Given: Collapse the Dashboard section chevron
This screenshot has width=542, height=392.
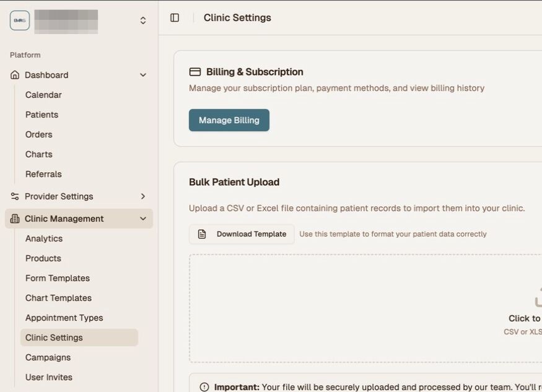Looking at the screenshot, I should point(143,75).
